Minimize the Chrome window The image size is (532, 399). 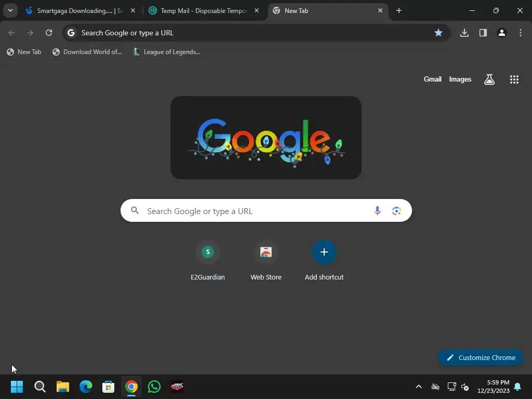point(472,10)
